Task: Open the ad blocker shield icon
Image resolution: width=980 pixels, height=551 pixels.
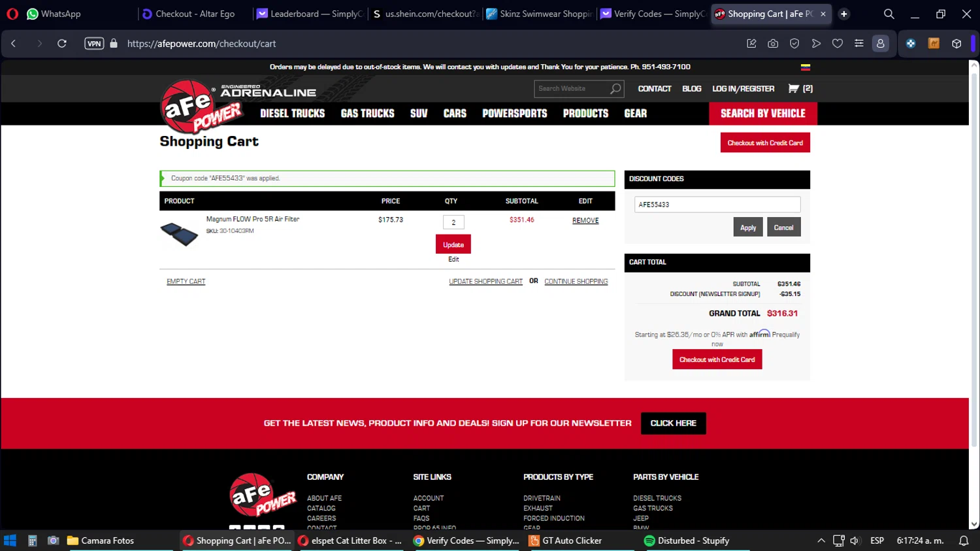Action: tap(794, 44)
